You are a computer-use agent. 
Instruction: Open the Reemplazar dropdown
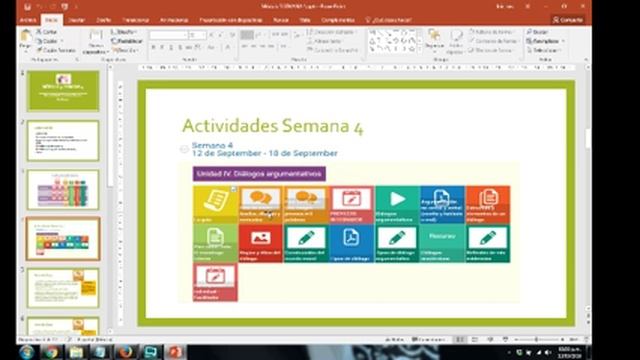[546, 41]
